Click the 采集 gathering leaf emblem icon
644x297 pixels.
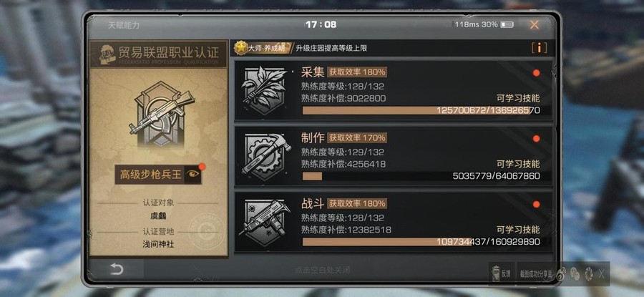coord(264,90)
